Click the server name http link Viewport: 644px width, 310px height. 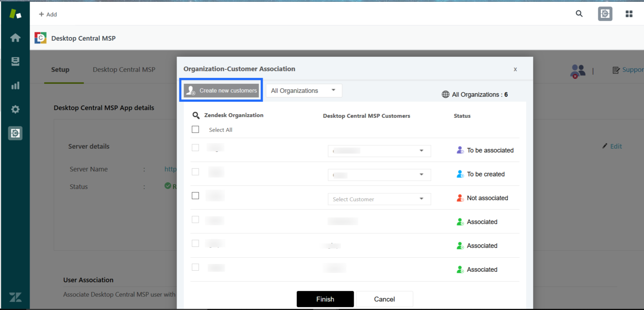[x=170, y=169]
